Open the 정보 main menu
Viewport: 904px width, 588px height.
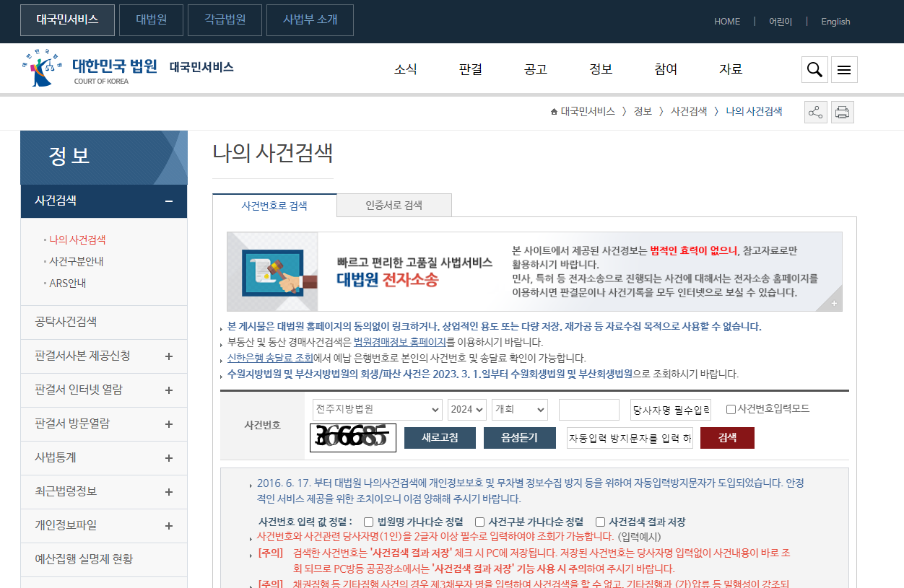click(x=601, y=69)
